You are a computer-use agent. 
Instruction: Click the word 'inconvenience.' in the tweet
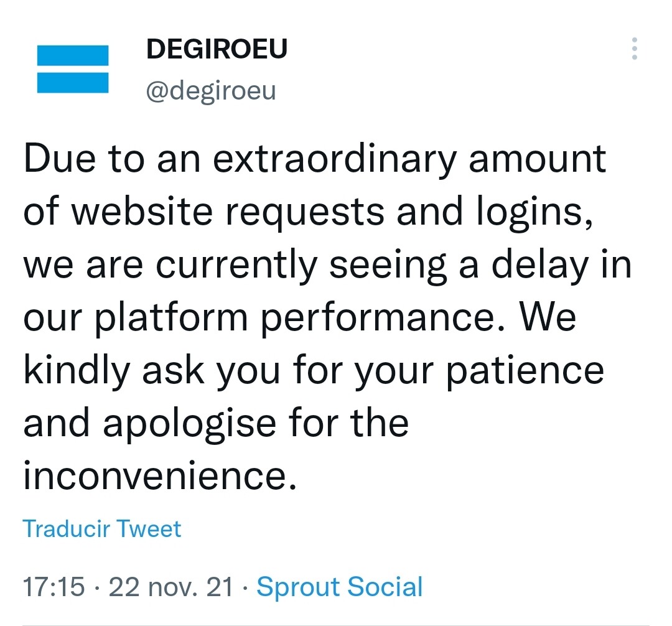160,475
